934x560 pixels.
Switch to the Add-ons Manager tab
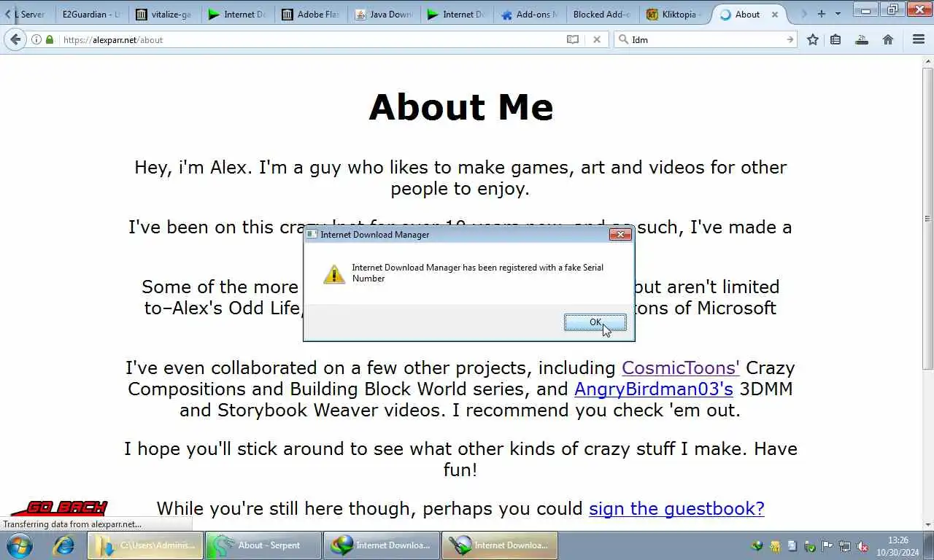[x=528, y=14]
